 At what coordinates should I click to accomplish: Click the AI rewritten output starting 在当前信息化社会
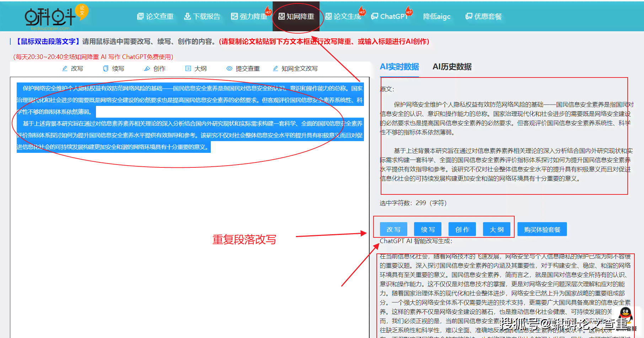click(505, 295)
